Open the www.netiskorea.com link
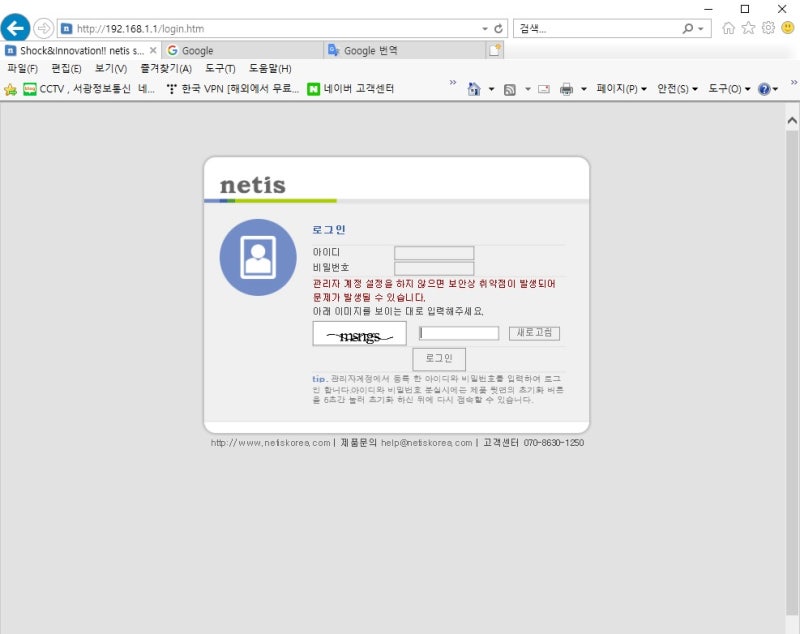Image resolution: width=800 pixels, height=634 pixels. click(270, 443)
